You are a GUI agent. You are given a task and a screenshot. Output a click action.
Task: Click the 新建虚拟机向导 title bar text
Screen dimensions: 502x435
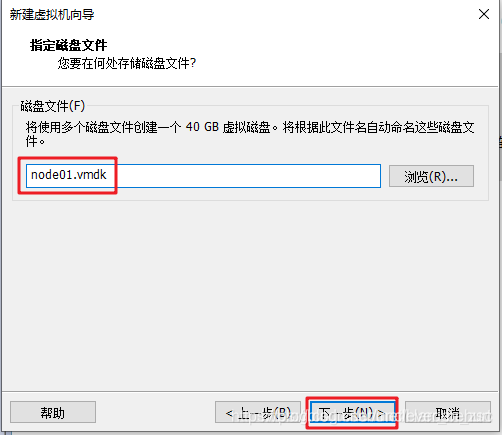52,15
